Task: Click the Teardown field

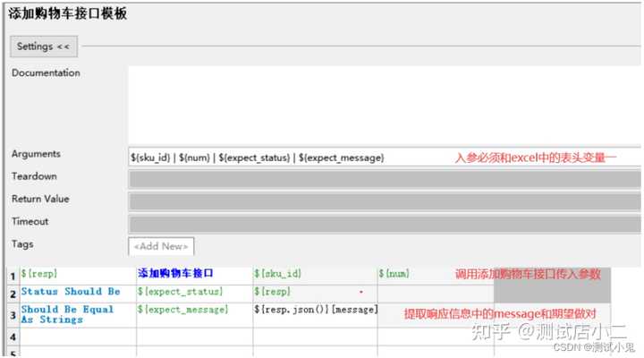Action: [385, 179]
